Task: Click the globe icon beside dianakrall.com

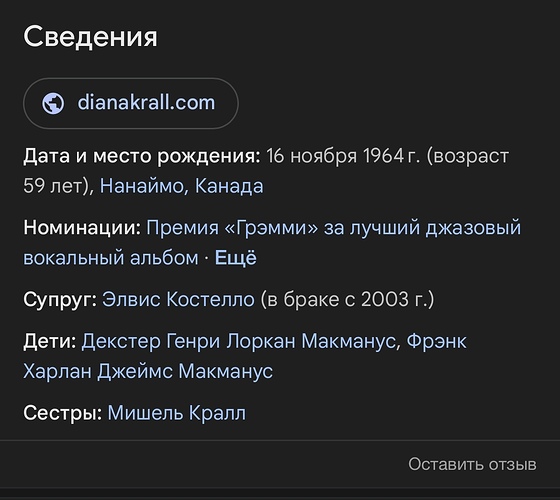Action: 53,104
